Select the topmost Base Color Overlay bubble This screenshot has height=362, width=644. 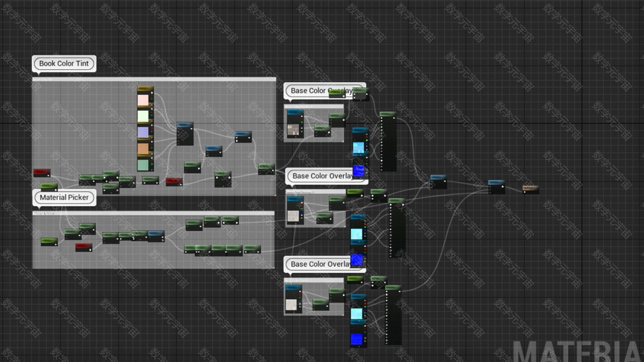click(325, 90)
